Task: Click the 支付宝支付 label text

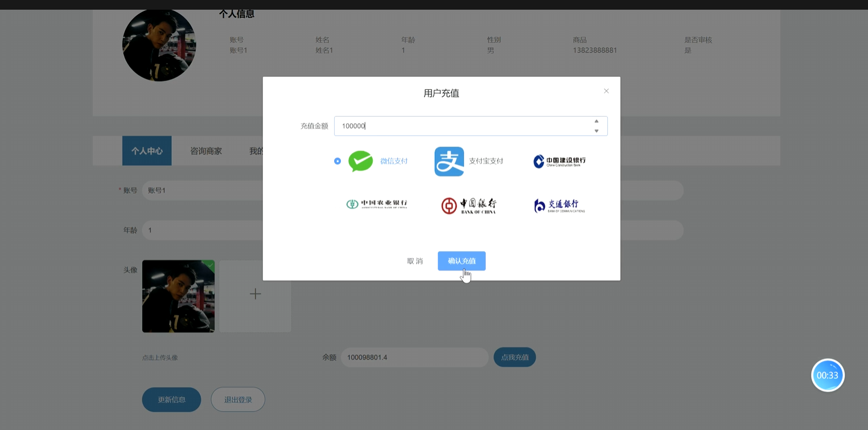Action: click(x=486, y=161)
